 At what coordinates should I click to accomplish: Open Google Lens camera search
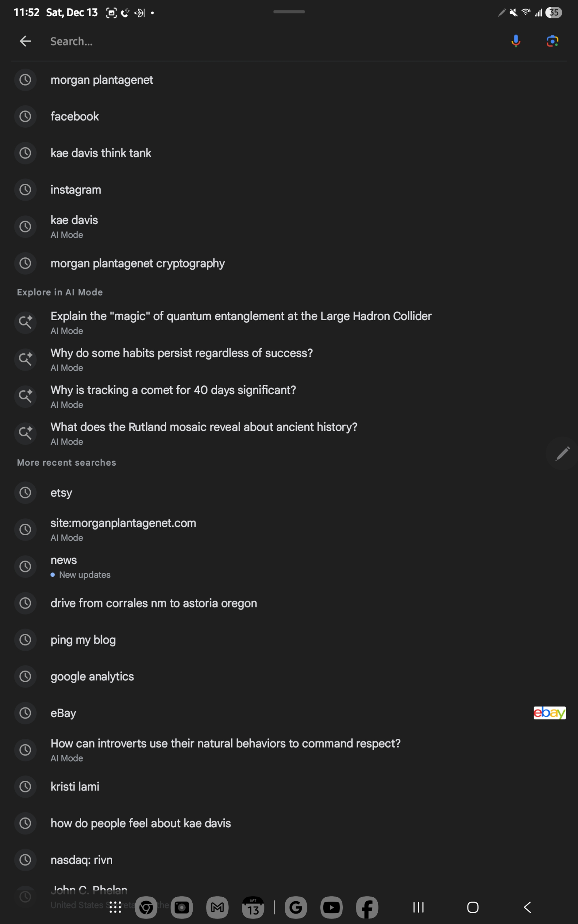click(552, 41)
